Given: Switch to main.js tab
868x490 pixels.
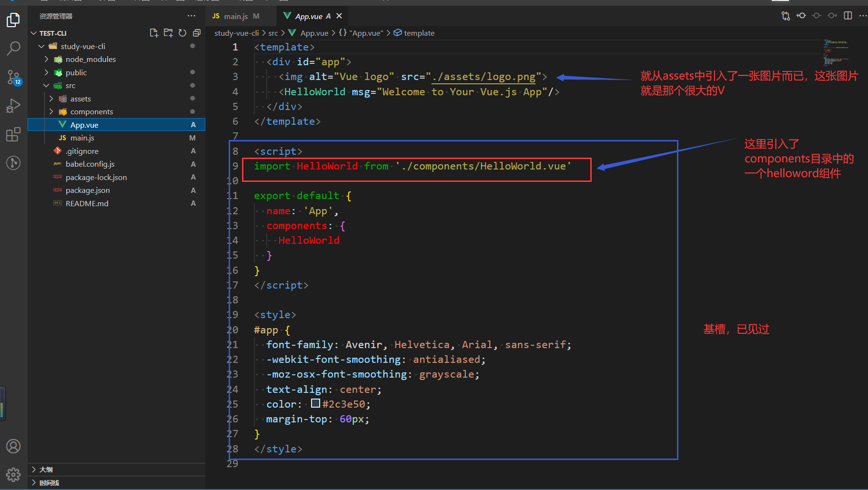Looking at the screenshot, I should click(241, 16).
